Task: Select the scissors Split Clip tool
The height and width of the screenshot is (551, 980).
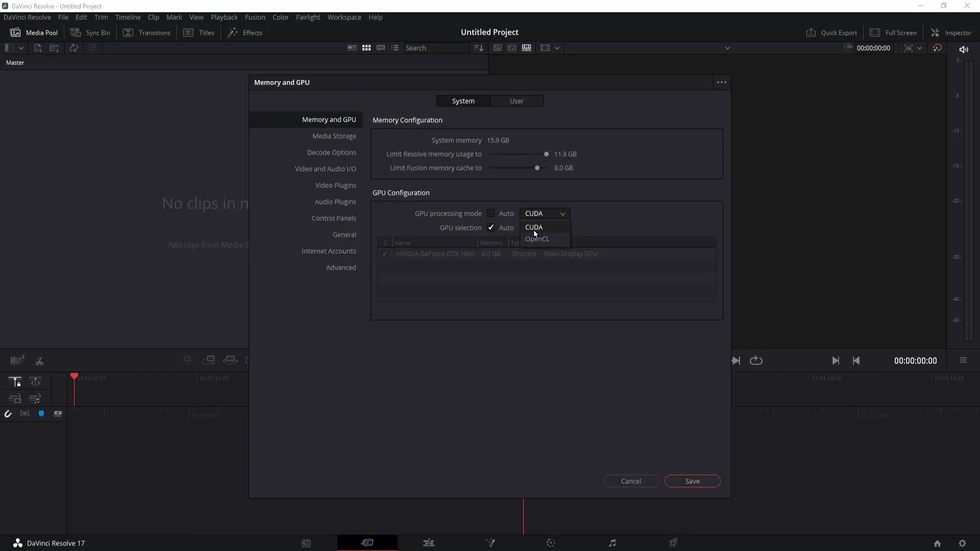Action: click(x=39, y=361)
